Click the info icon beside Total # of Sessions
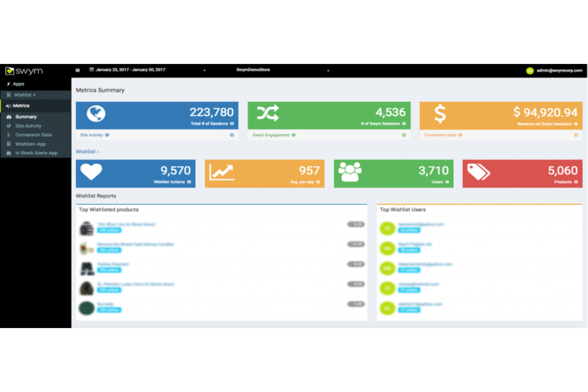The width and height of the screenshot is (588, 392). tap(232, 124)
